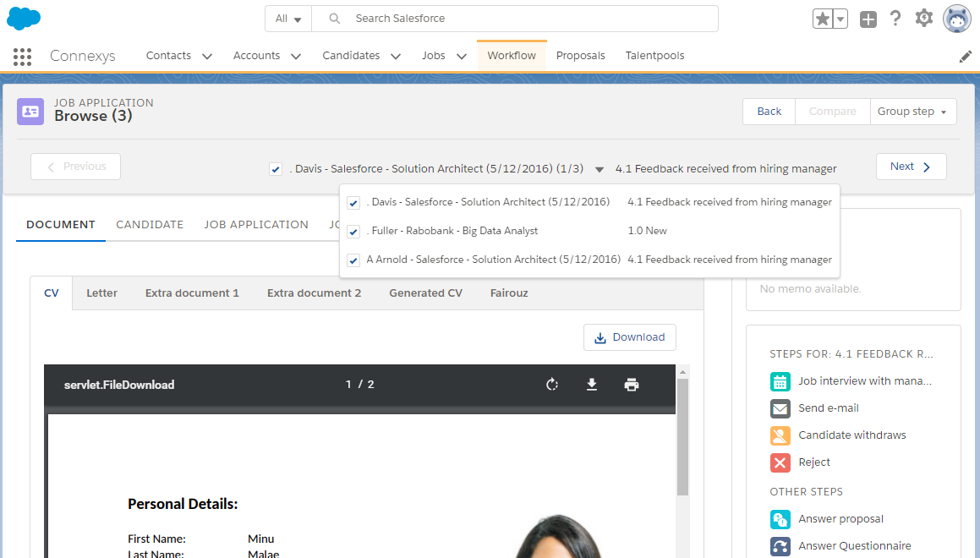Click the Favorites star icon
The height and width of the screenshot is (558, 980).
tap(823, 19)
